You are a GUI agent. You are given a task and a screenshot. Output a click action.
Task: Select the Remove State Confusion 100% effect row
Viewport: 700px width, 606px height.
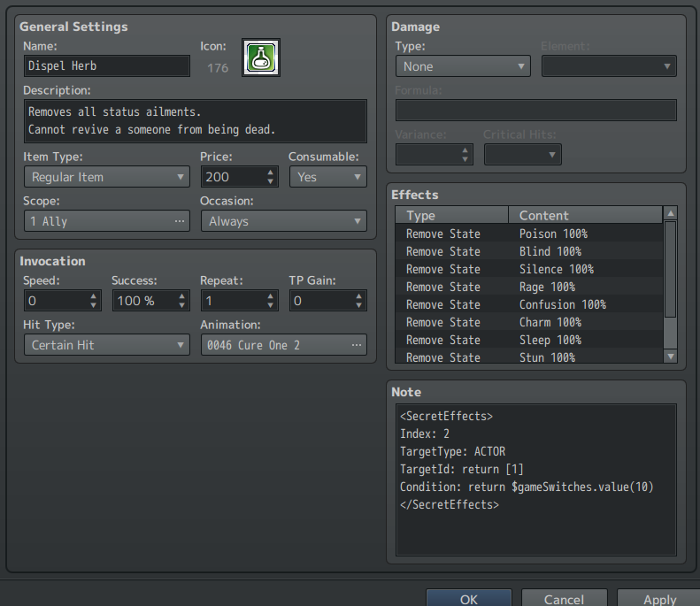point(529,304)
